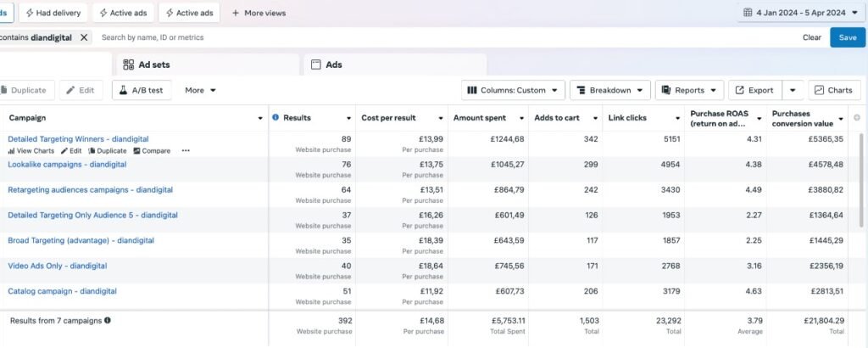This screenshot has width=868, height=348.
Task: Open the A/B test tool
Action: pos(142,90)
